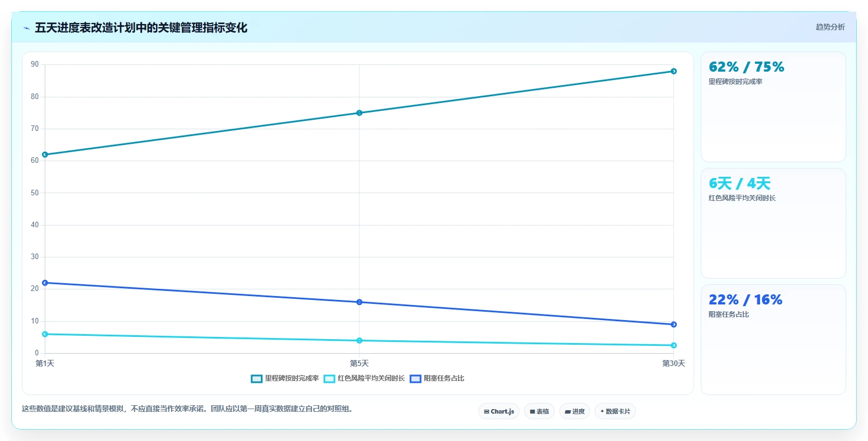Click the 红色风险平均关闭时长 legend text
This screenshot has height=441, width=868.
pyautogui.click(x=371, y=379)
